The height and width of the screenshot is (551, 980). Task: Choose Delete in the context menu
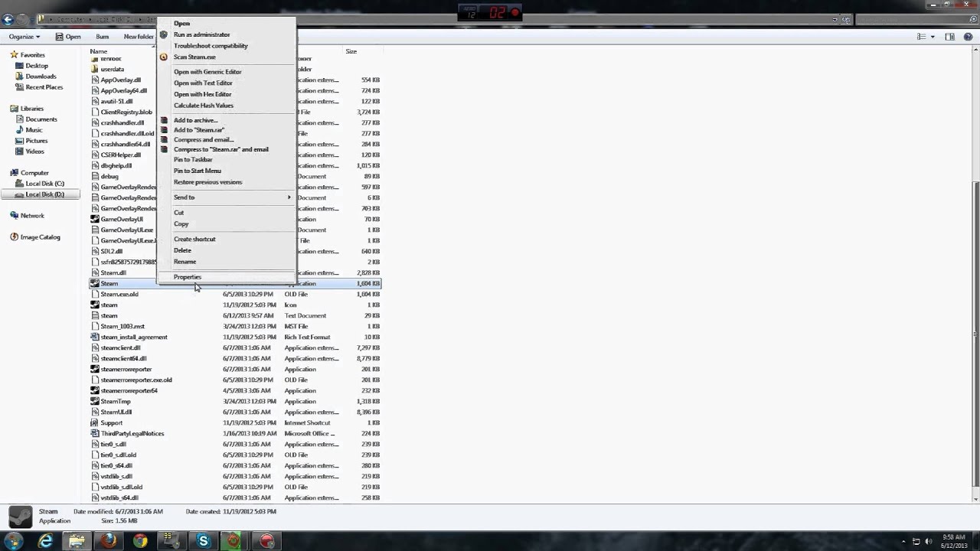pyautogui.click(x=182, y=250)
